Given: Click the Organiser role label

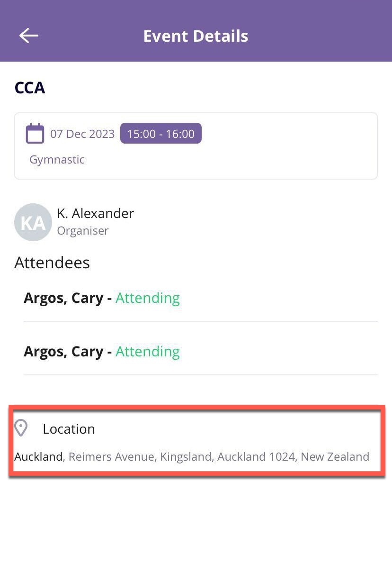Looking at the screenshot, I should pos(83,231).
